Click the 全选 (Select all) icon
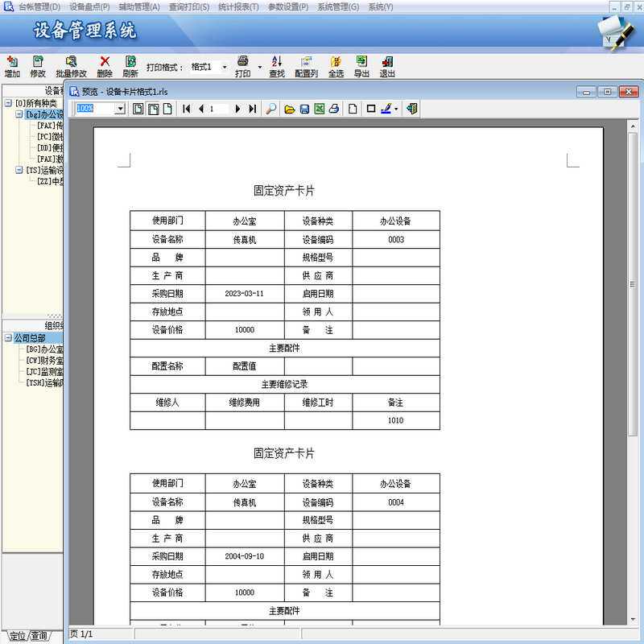The image size is (644, 644). tap(336, 67)
